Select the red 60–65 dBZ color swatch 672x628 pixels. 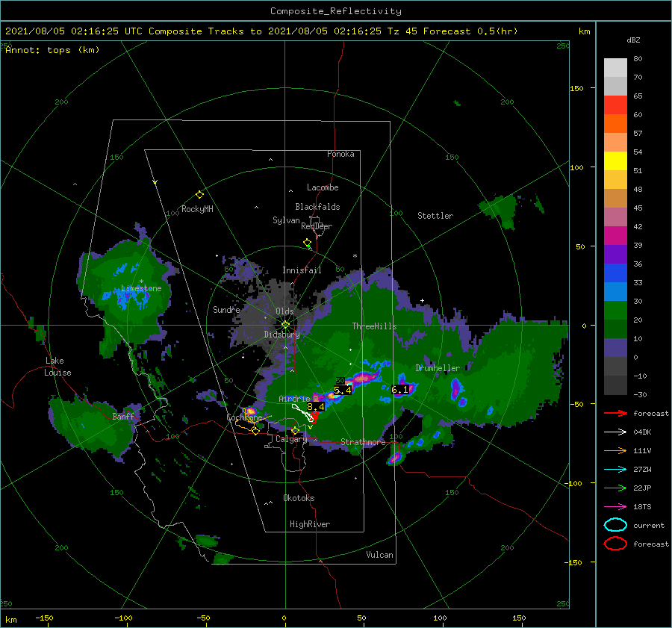point(615,105)
